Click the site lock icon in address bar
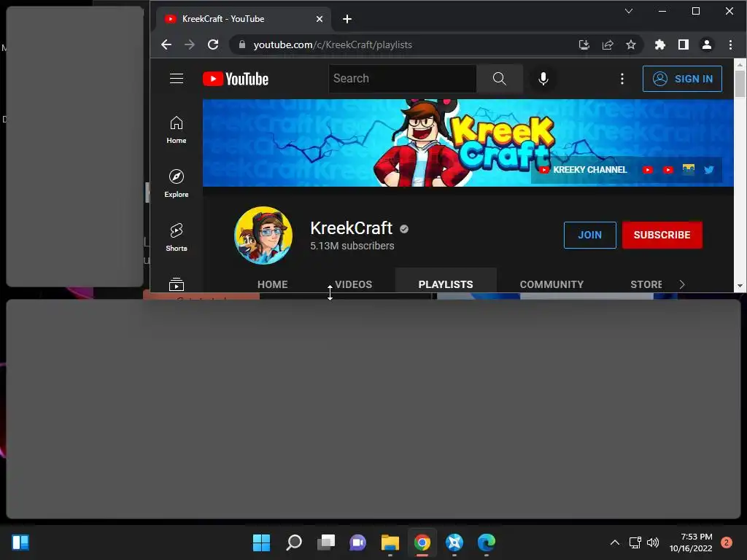The image size is (747, 560). coord(242,44)
